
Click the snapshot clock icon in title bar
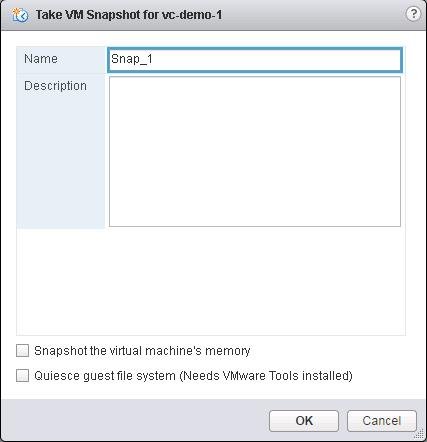pyautogui.click(x=20, y=15)
